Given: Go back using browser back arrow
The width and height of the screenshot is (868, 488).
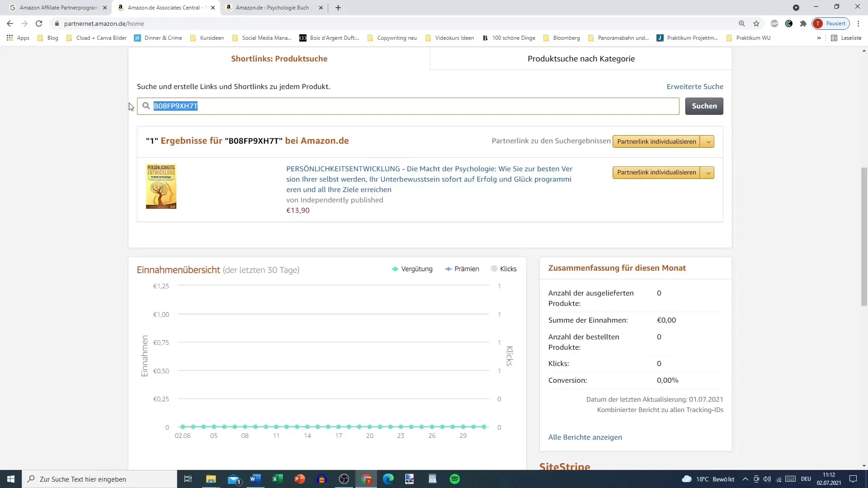Looking at the screenshot, I should coord(10,23).
